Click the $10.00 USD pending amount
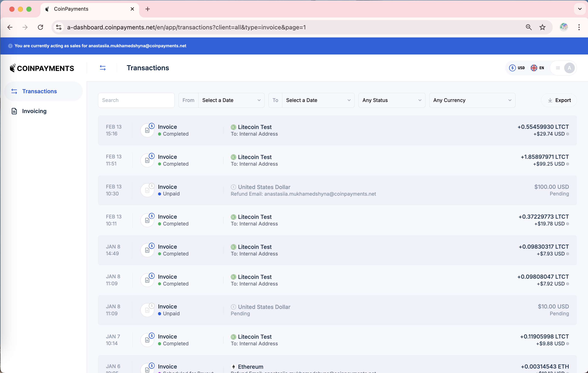The image size is (588, 373). [x=553, y=307]
